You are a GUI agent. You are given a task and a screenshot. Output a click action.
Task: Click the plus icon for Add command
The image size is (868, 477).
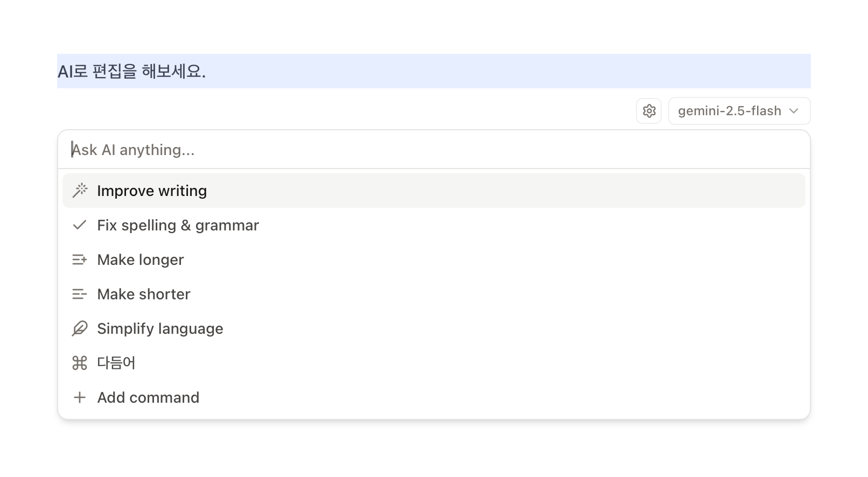pyautogui.click(x=80, y=397)
